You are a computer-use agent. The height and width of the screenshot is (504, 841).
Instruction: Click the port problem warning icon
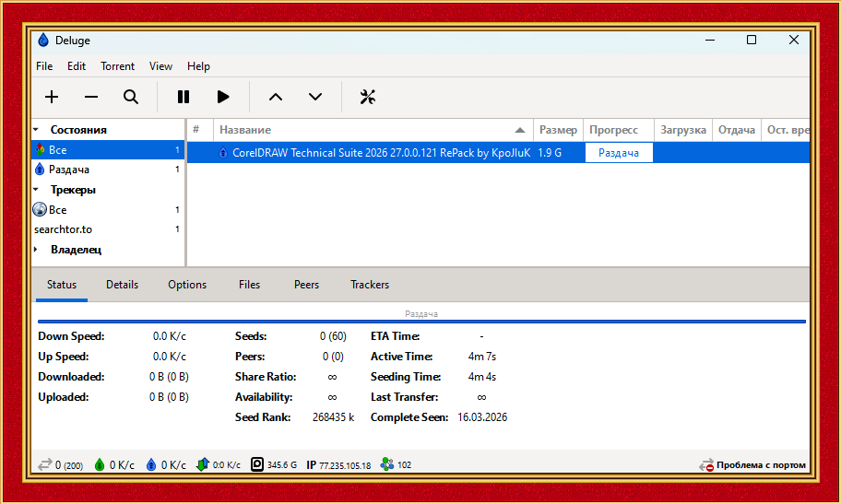pos(706,465)
